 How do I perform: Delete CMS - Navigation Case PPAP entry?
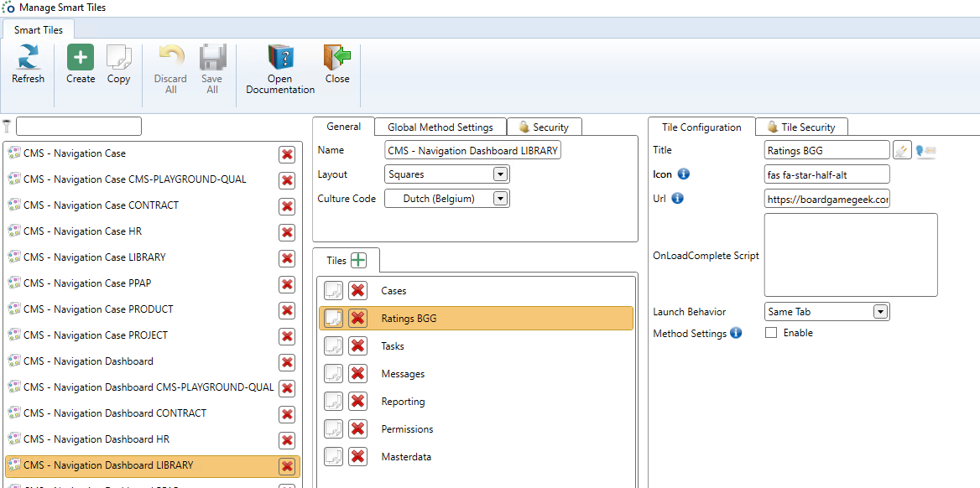point(287,284)
